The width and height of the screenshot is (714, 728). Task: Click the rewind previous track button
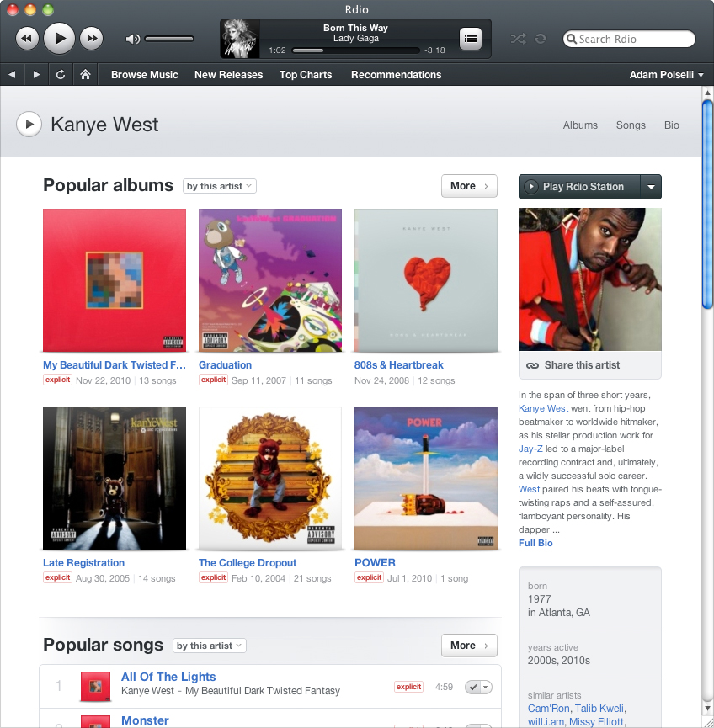(x=27, y=39)
